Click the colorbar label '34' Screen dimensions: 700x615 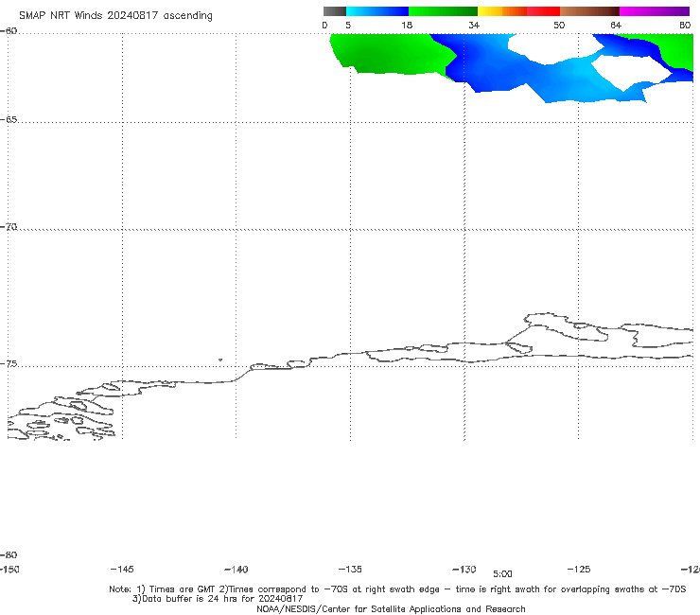click(474, 26)
